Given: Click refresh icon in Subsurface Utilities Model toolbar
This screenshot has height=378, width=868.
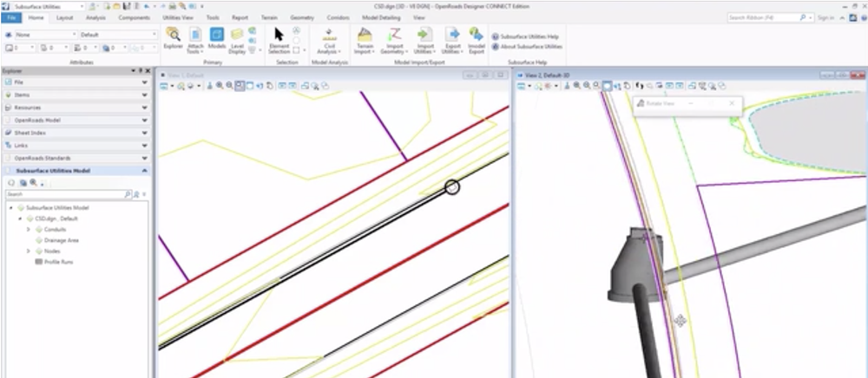Looking at the screenshot, I should point(12,183).
